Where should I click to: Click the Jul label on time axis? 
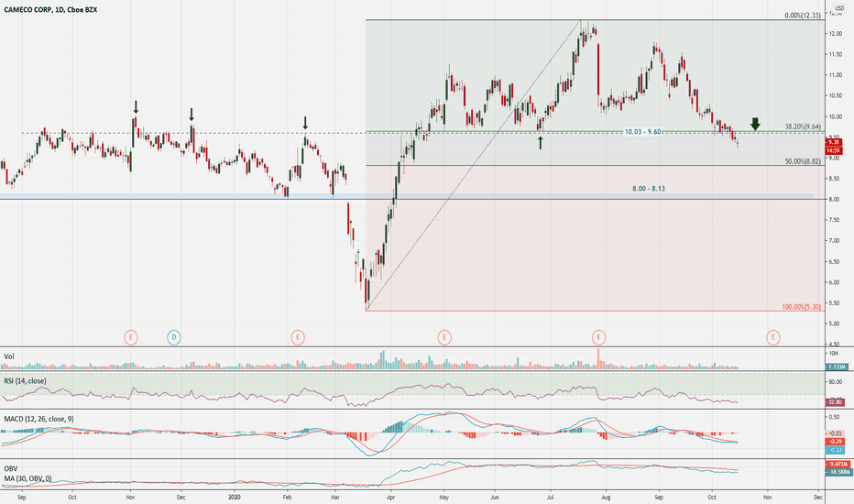[550, 497]
